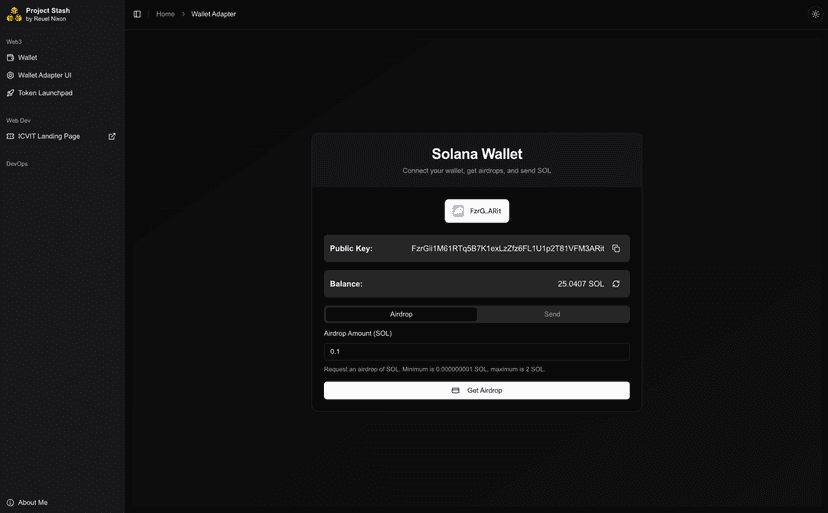The height and width of the screenshot is (513, 828).
Task: Click the external link icon beside ICVIT
Action: (112, 136)
